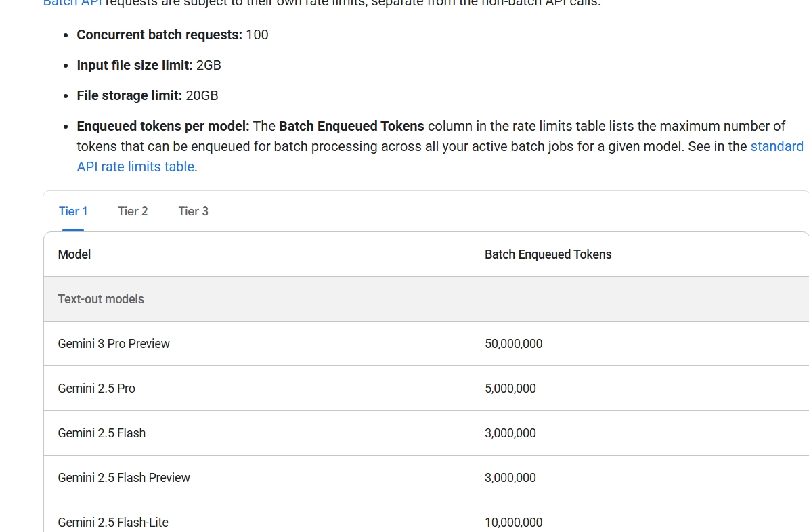Viewport: 809px width, 532px height.
Task: Click the 20GB file storage value
Action: (202, 95)
